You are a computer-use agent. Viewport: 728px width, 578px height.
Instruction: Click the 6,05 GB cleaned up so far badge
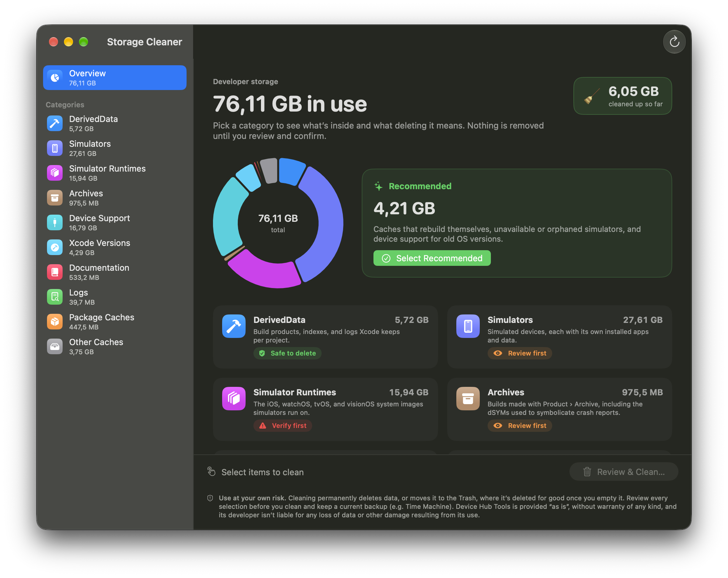[x=622, y=96]
